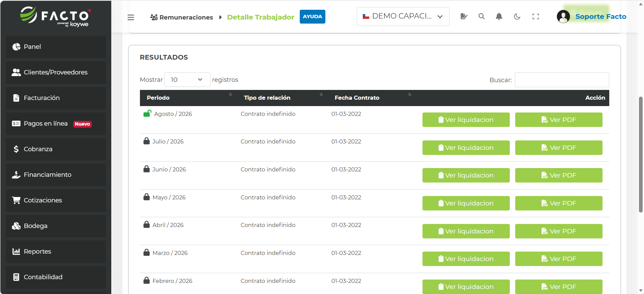Click the Detalle Trabajador breadcrumb title
The width and height of the screenshot is (644, 294).
pos(261,17)
